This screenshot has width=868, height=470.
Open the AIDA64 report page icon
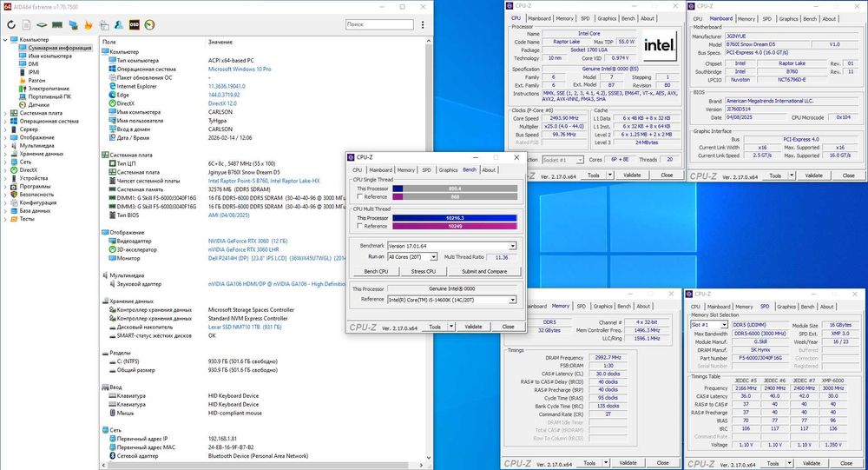(x=27, y=24)
